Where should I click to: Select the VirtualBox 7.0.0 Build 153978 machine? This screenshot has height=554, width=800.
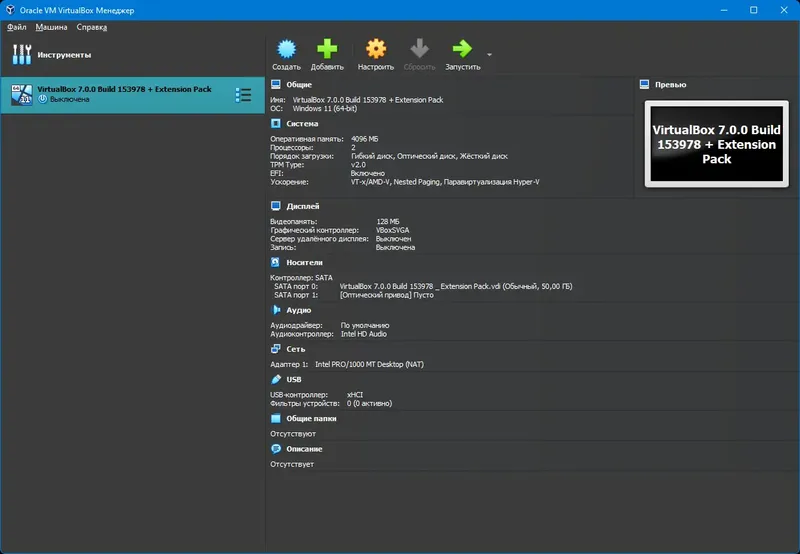[133, 95]
